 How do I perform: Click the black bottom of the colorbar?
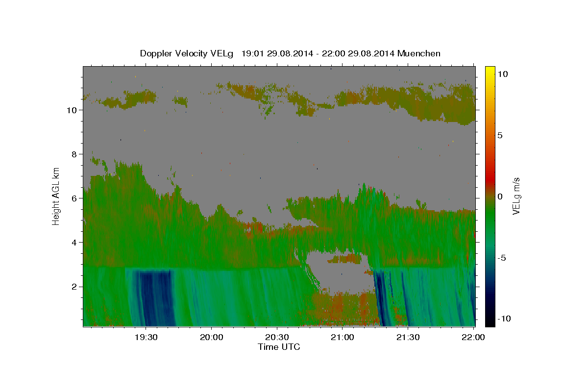490,321
